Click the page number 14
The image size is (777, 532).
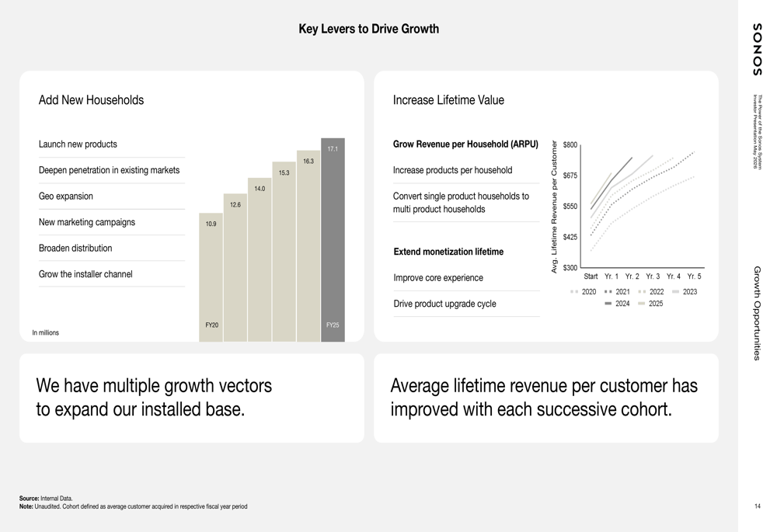coord(757,506)
